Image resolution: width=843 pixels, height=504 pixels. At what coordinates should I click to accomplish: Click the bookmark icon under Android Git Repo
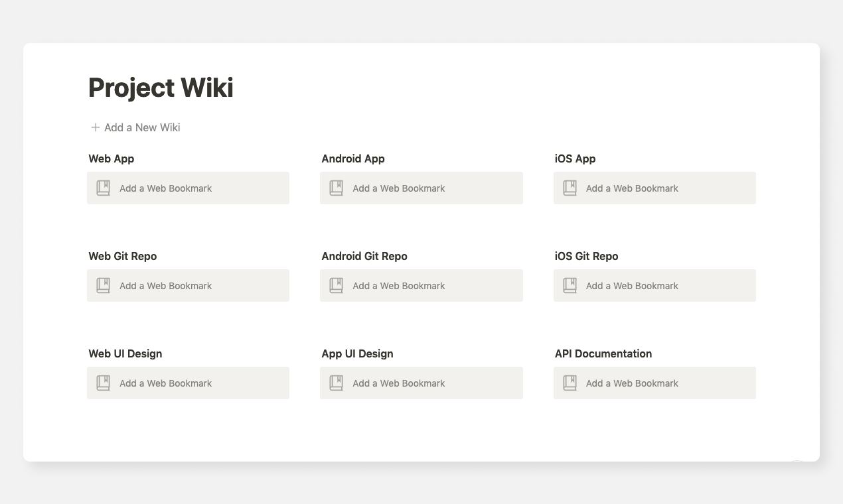click(x=336, y=285)
